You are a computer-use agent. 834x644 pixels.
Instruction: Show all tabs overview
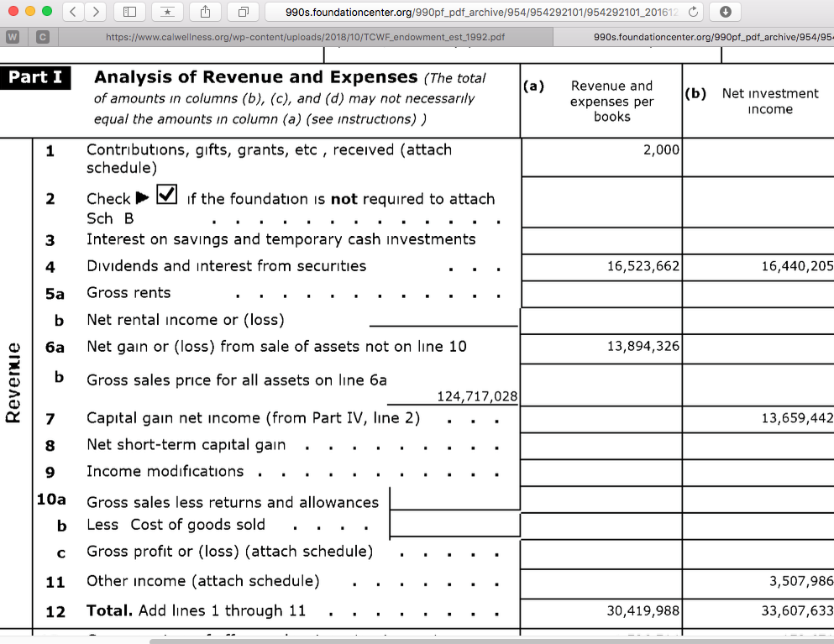tap(243, 12)
